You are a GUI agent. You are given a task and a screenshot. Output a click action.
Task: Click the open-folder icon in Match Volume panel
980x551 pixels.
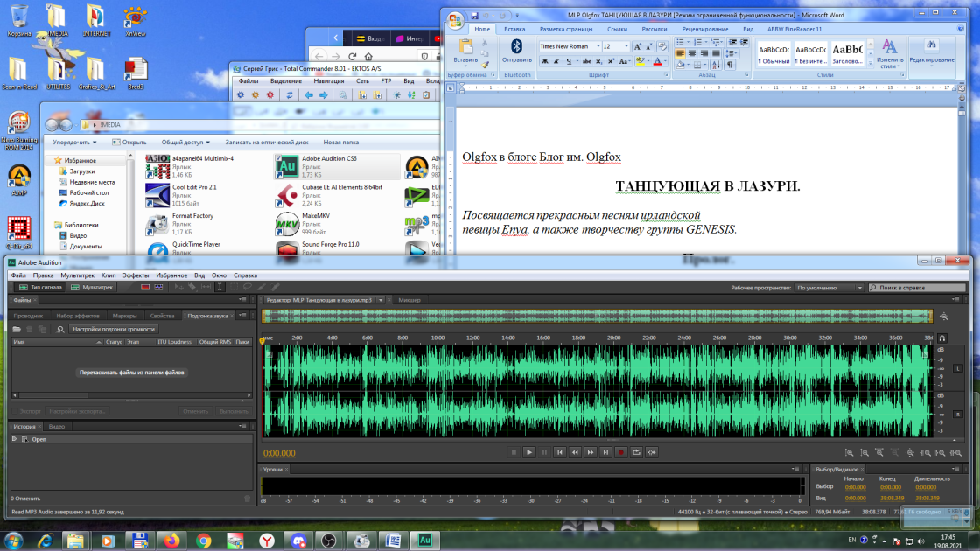[x=17, y=329]
